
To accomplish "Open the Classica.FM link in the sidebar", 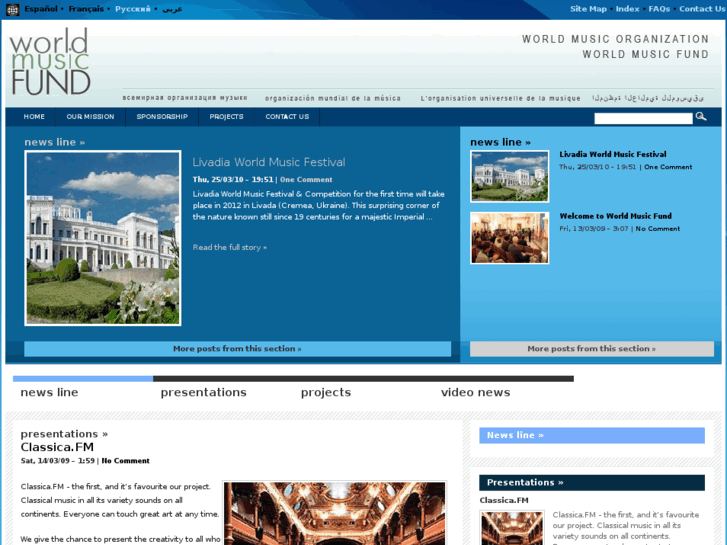I will click(504, 500).
